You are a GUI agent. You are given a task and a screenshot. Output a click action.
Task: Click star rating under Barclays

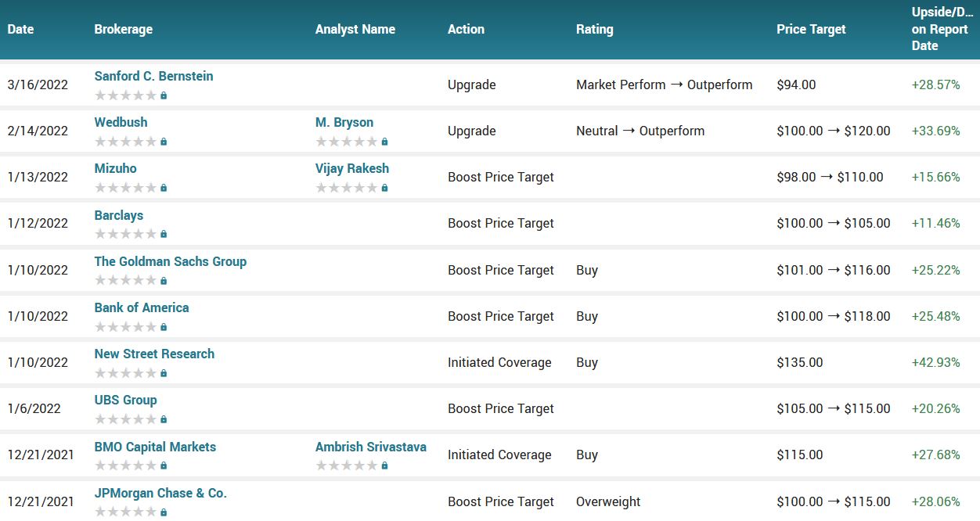pyautogui.click(x=125, y=234)
